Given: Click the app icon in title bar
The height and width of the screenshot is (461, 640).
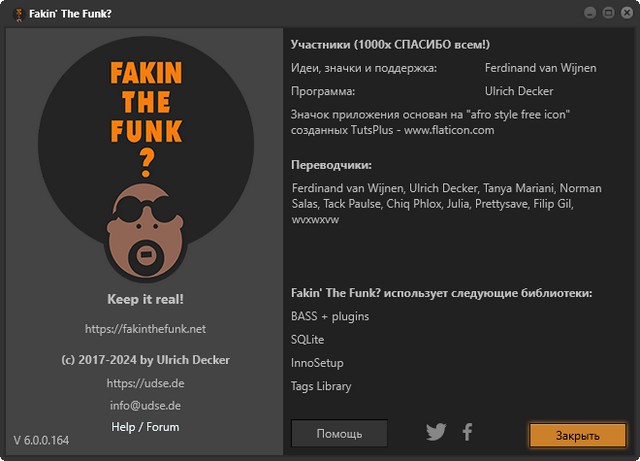Looking at the screenshot, I should coord(13,13).
